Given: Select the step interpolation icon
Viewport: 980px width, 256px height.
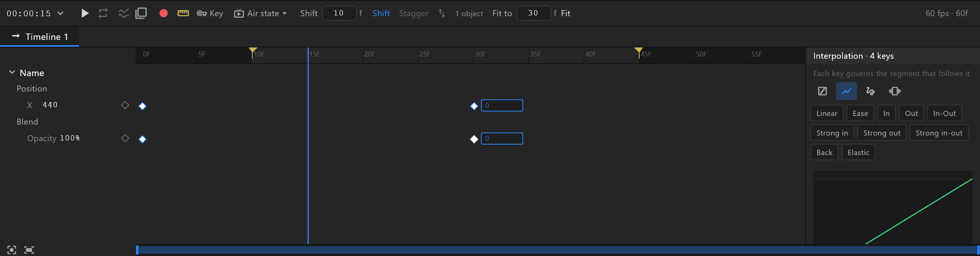Looking at the screenshot, I should click(x=822, y=91).
